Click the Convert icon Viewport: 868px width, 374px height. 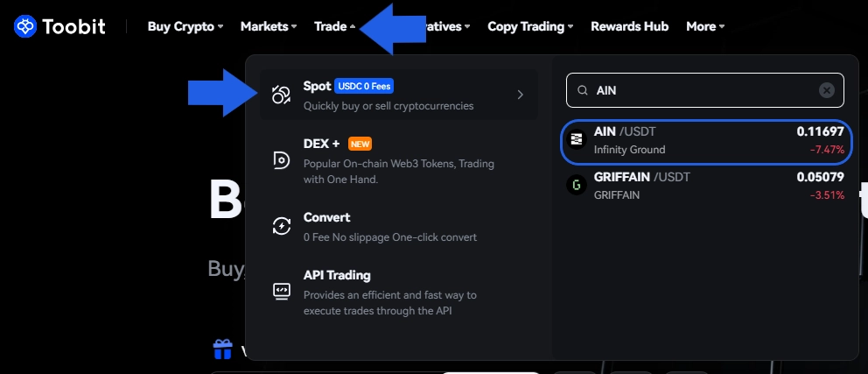point(281,226)
